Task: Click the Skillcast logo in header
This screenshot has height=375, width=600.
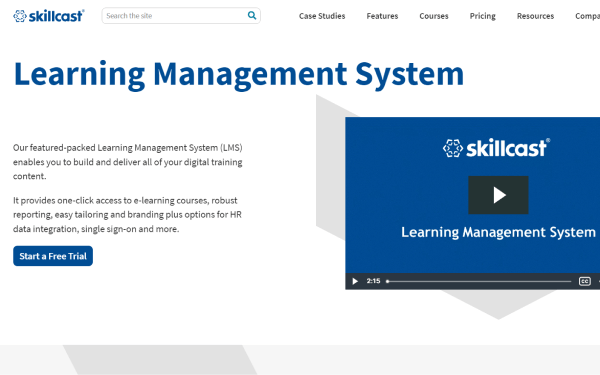Action: tap(49, 16)
